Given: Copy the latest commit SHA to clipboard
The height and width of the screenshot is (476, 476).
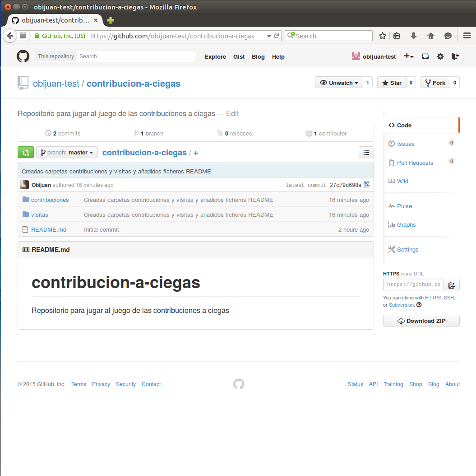Looking at the screenshot, I should (366, 185).
